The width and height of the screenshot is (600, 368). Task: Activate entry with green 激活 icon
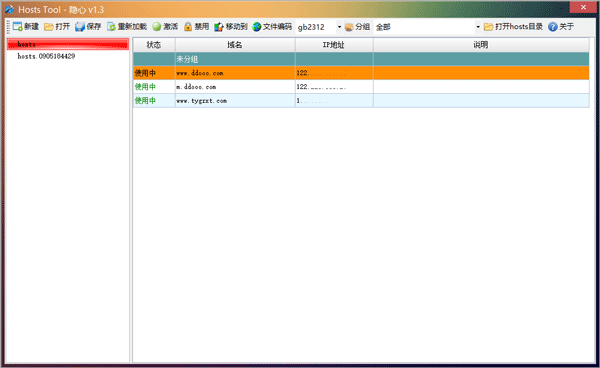[x=157, y=26]
